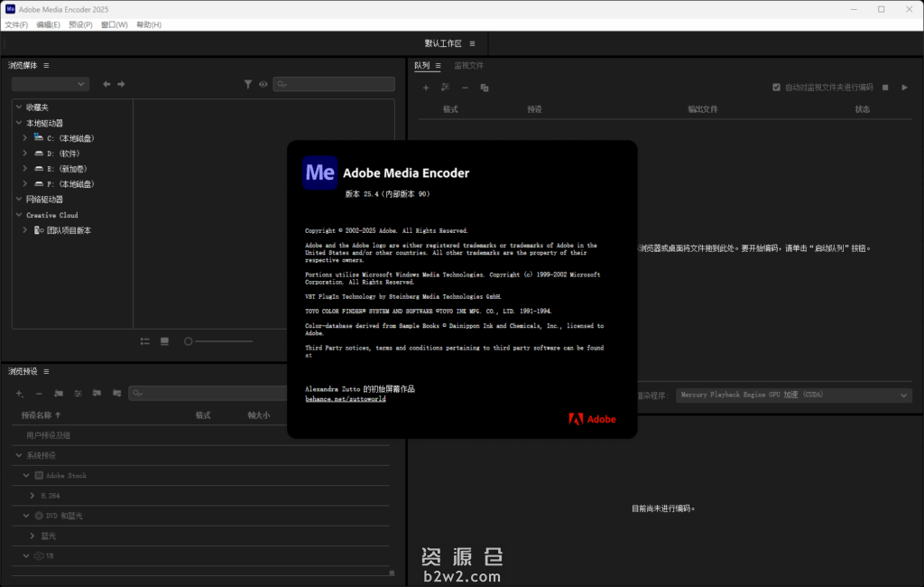
Task: Start the encoding queue with the play icon
Action: 905,87
